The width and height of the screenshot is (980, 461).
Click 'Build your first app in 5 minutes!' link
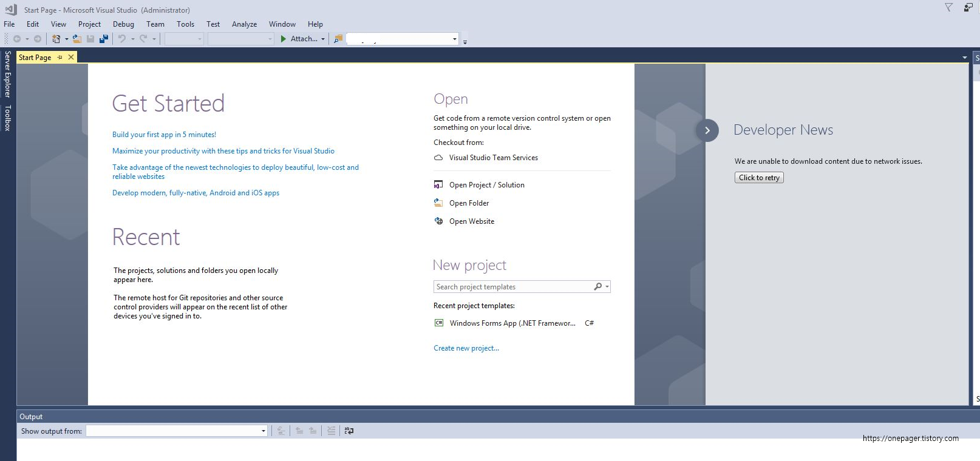pyautogui.click(x=164, y=135)
